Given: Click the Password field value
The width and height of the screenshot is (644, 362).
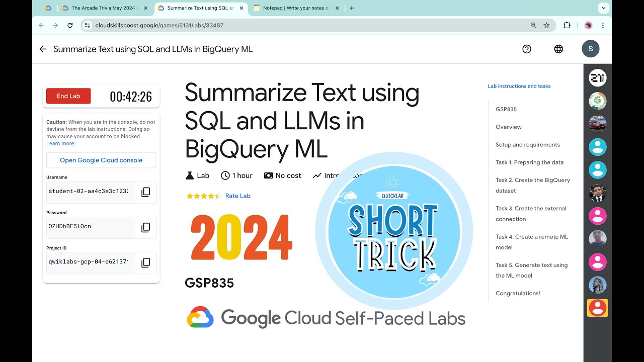Looking at the screenshot, I should coord(91,227).
